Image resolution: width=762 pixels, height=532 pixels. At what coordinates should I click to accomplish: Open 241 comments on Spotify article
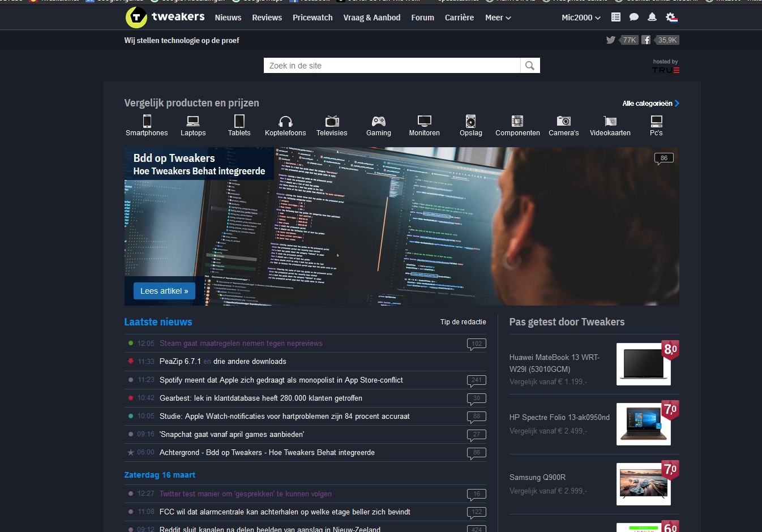tap(477, 381)
